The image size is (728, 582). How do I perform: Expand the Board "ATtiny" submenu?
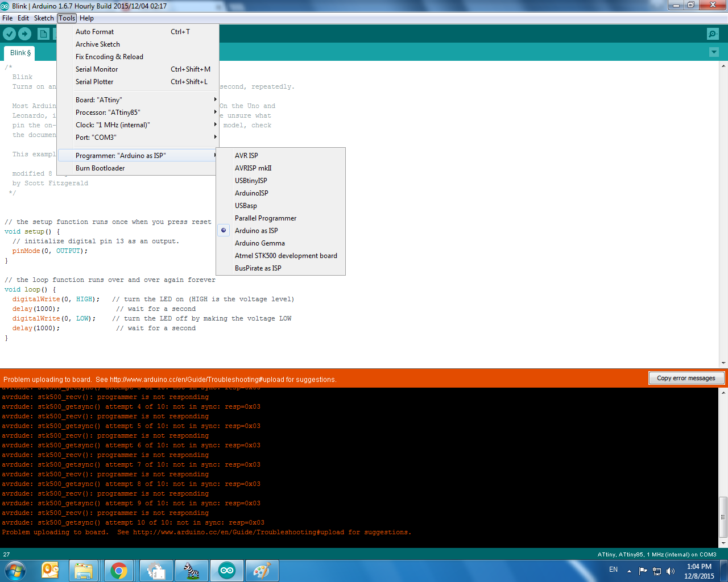[138, 100]
